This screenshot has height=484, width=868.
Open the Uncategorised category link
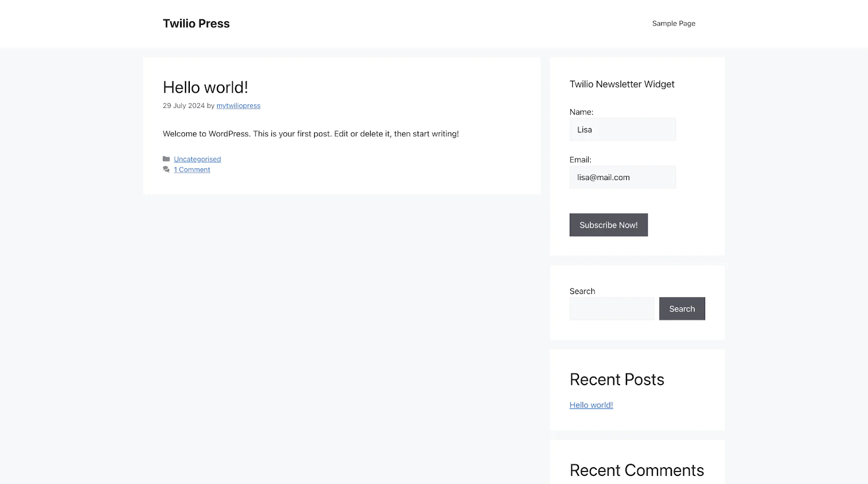coord(197,159)
